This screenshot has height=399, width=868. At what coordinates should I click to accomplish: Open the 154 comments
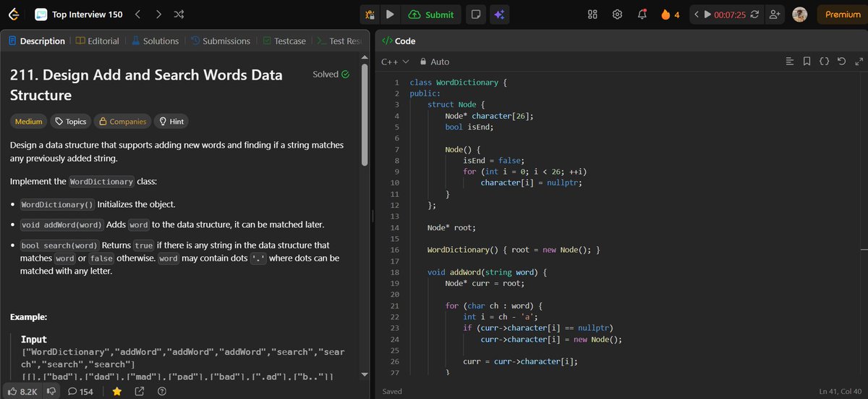(80, 392)
